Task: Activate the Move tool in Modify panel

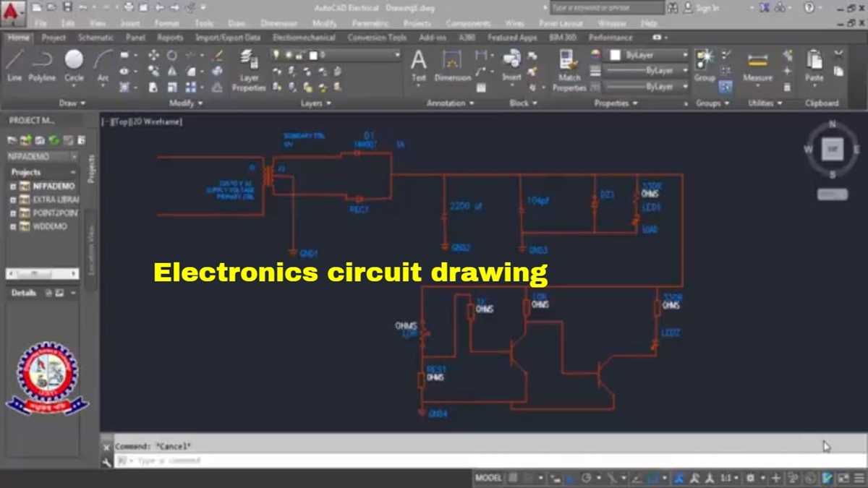Action: pyautogui.click(x=154, y=55)
